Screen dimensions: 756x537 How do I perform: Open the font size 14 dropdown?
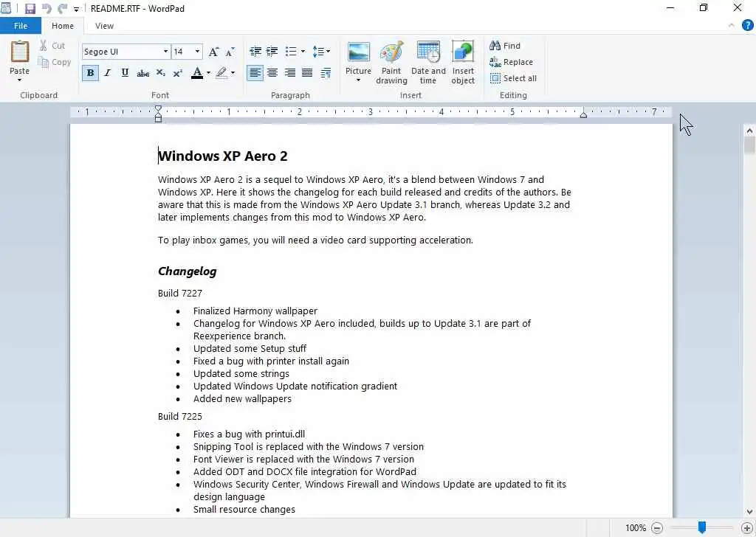coord(197,52)
